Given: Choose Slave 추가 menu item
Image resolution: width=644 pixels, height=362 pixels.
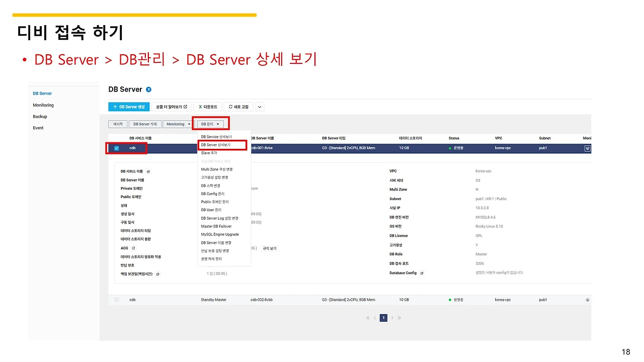Looking at the screenshot, I should click(209, 153).
